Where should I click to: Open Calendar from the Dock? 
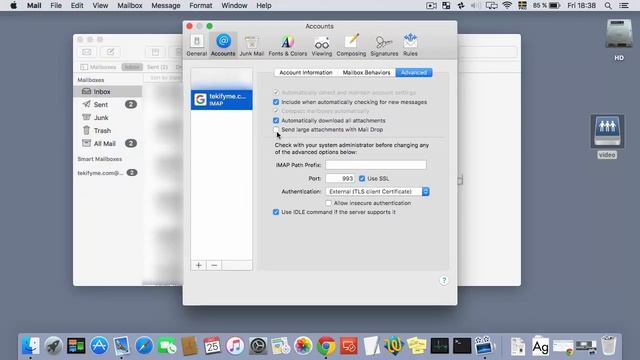pyautogui.click(x=212, y=346)
